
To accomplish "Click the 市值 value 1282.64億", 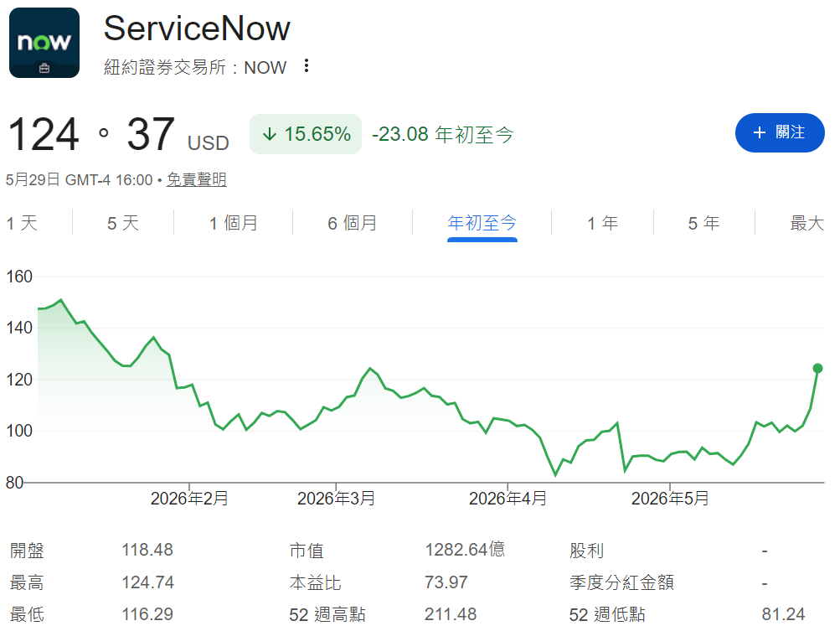I will tap(465, 550).
